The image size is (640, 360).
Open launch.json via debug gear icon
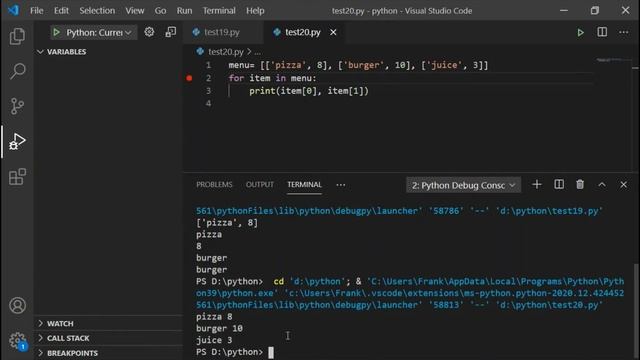click(149, 32)
